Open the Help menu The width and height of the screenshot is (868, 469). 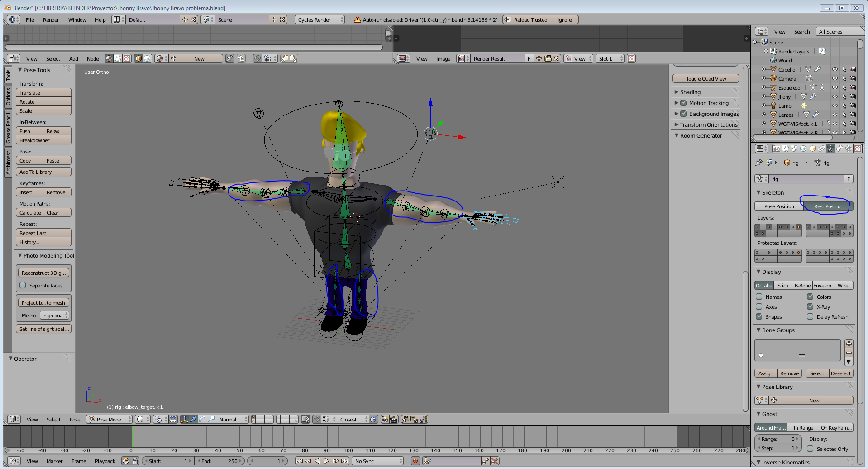click(x=100, y=19)
